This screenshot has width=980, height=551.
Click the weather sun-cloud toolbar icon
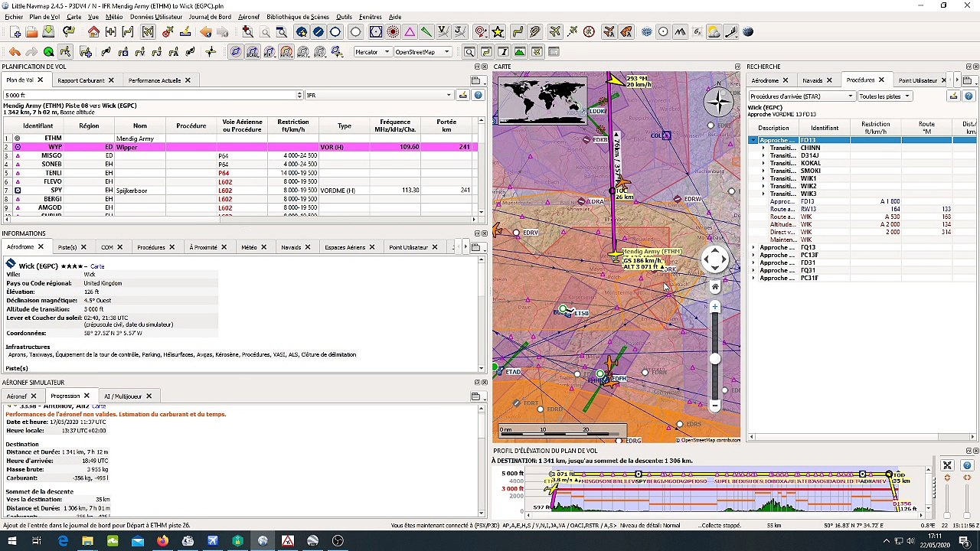point(714,32)
